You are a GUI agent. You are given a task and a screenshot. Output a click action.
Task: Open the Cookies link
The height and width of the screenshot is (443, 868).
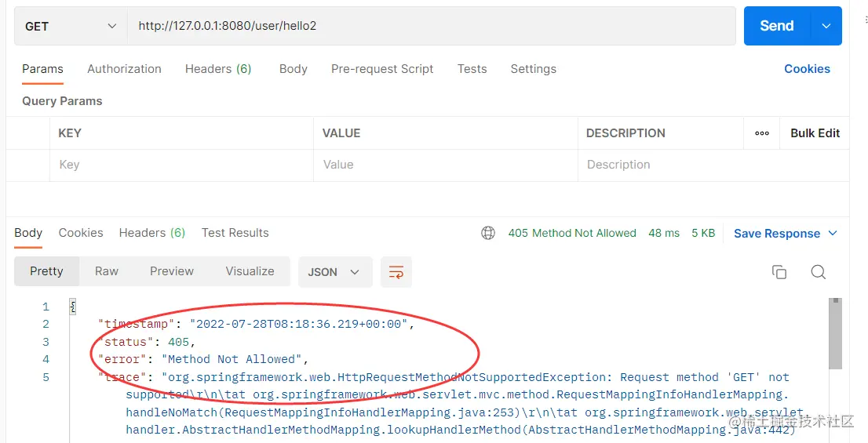click(x=807, y=69)
